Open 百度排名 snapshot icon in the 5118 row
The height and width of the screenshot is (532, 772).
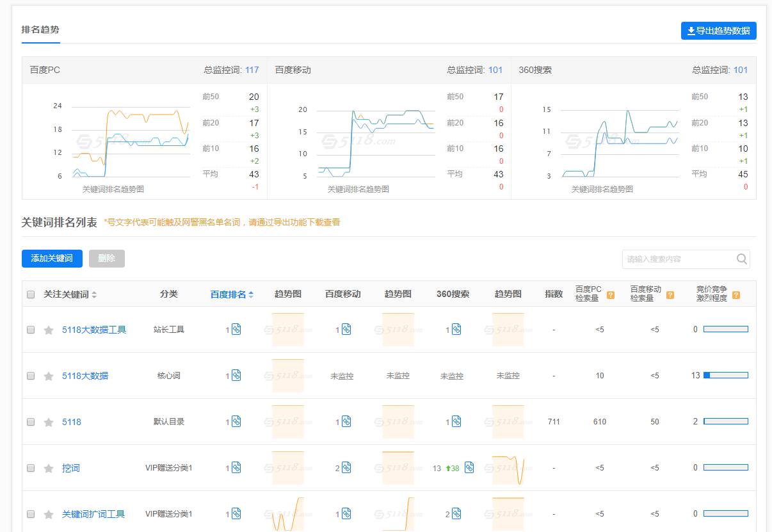(236, 421)
